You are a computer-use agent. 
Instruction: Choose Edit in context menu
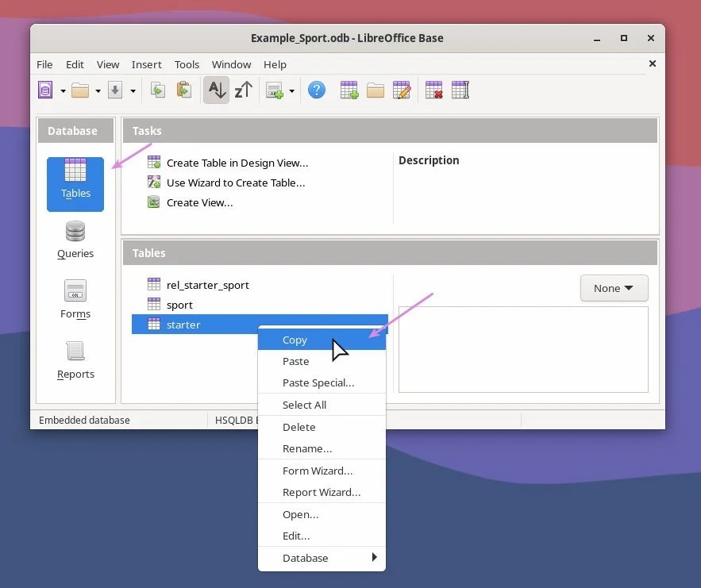(x=322, y=536)
